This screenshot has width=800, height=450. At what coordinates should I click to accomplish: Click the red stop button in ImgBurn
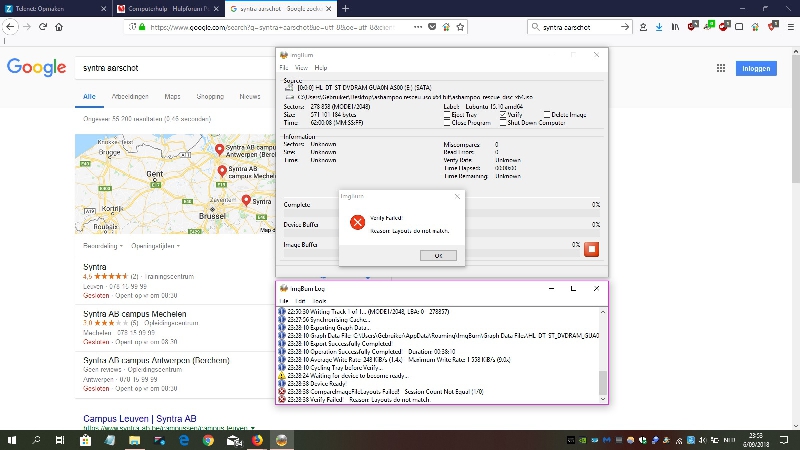591,249
